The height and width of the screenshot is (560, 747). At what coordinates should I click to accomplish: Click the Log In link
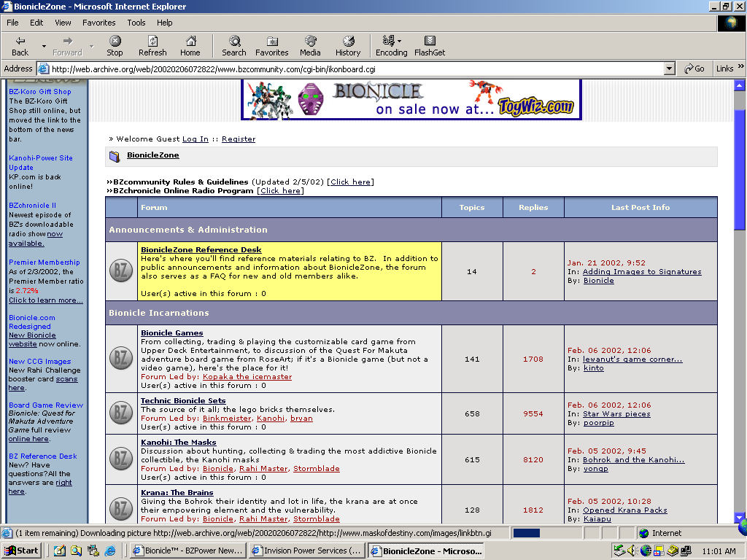[x=196, y=139]
